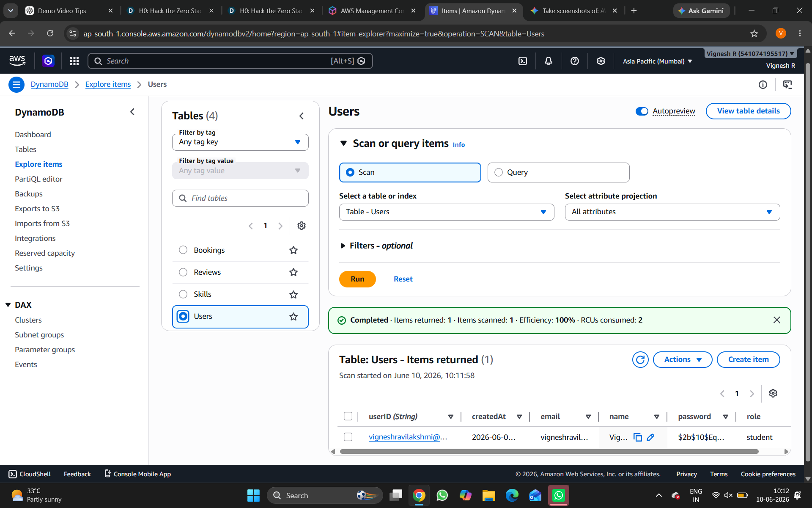Select the Reviews table radio button
This screenshot has height=508, width=812.
pos(183,272)
